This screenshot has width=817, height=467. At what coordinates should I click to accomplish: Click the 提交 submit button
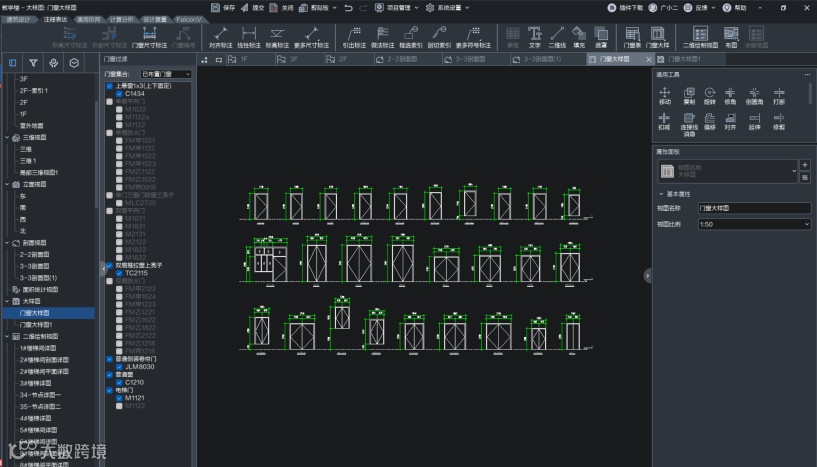pos(252,8)
